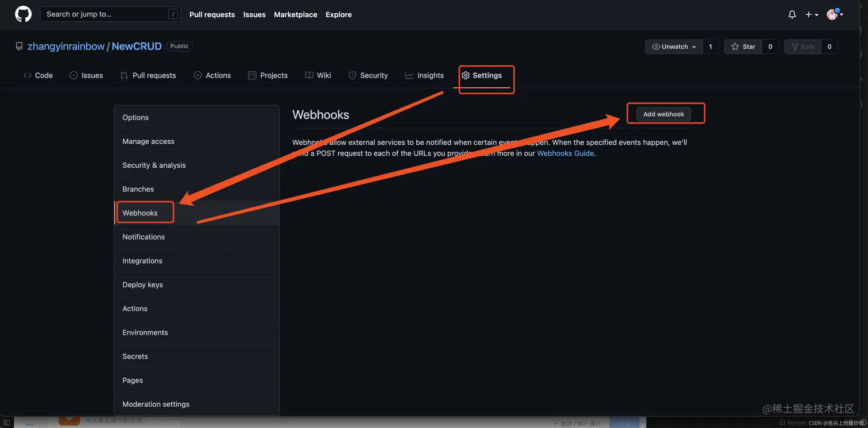
Task: Focus the Search or jump to field
Action: coord(110,14)
